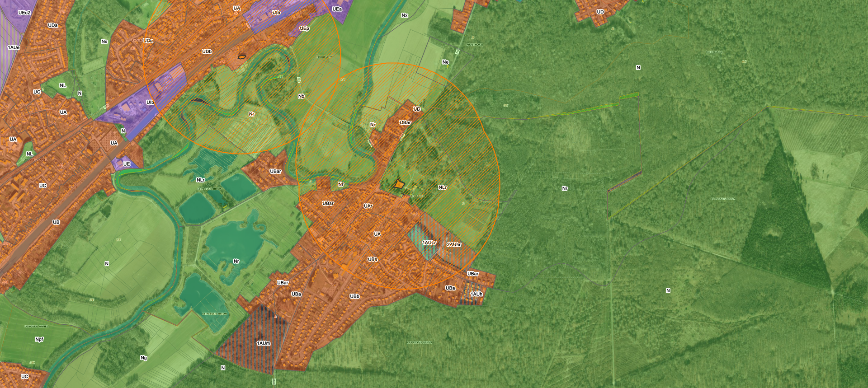This screenshot has width=868, height=388.
Task: Select the UEp zone label
Action: click(304, 28)
